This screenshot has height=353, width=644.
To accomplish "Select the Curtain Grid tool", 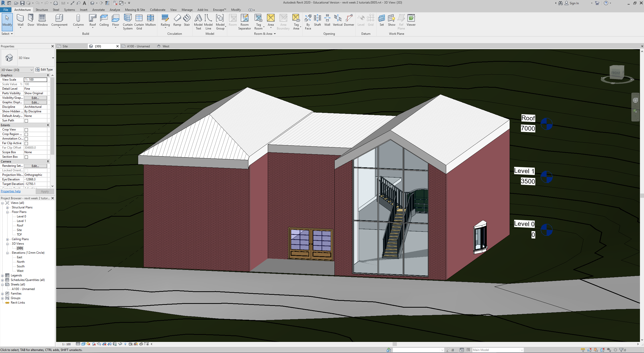I will (x=139, y=22).
